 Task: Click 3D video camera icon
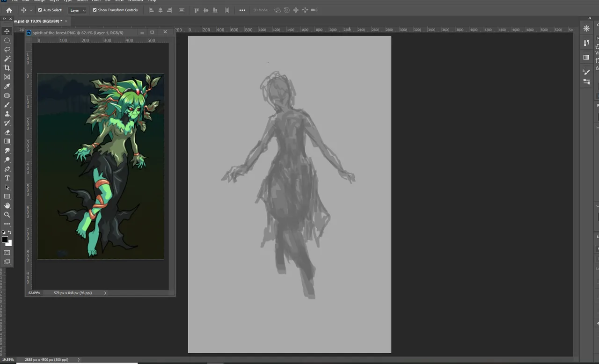coord(314,10)
